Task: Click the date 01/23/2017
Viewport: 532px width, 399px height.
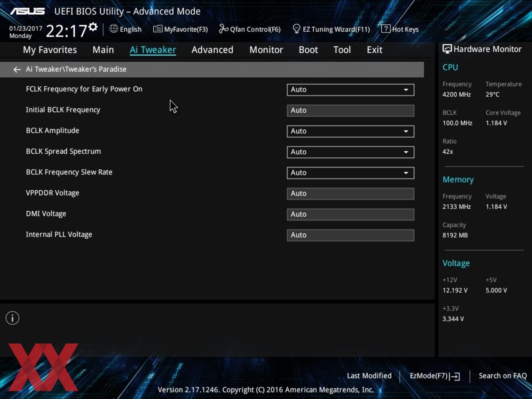Action: tap(26, 28)
